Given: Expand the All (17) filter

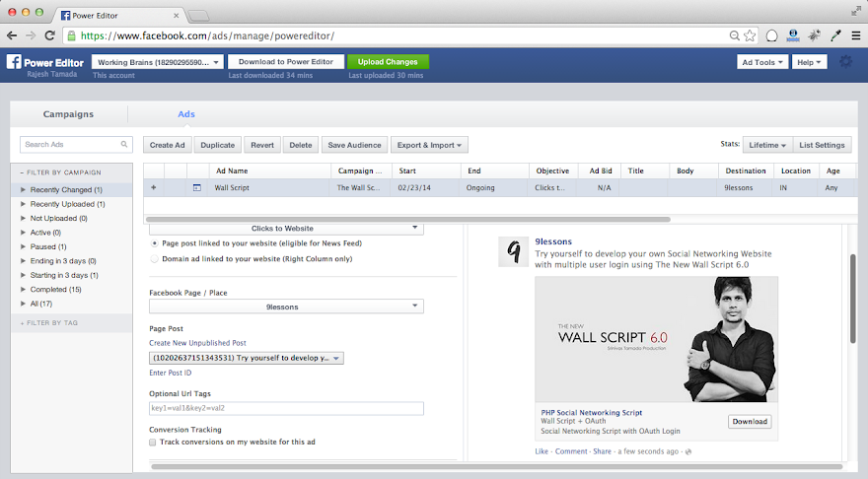Looking at the screenshot, I should (x=23, y=304).
